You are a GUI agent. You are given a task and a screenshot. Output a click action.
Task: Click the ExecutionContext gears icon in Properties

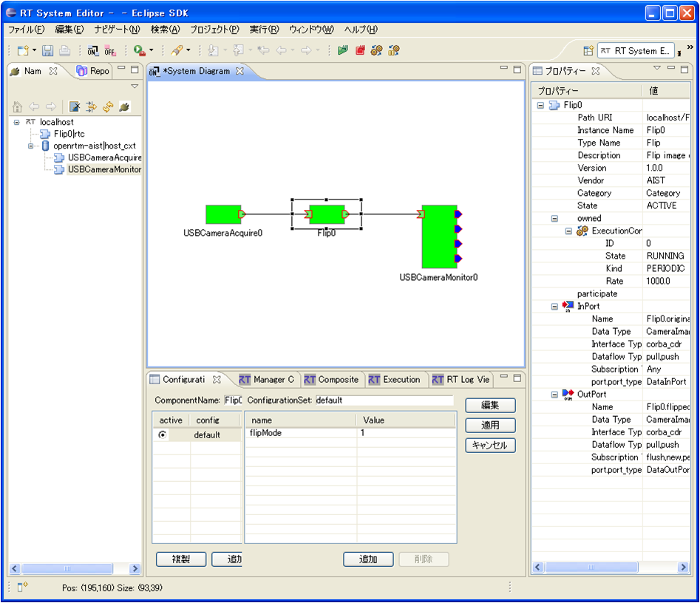pyautogui.click(x=582, y=231)
